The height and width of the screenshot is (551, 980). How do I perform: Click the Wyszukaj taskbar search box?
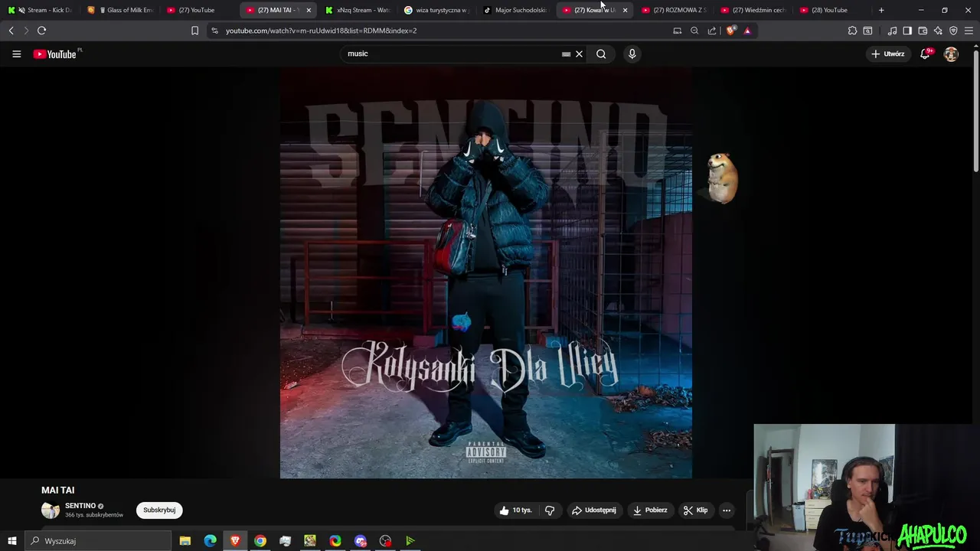97,541
